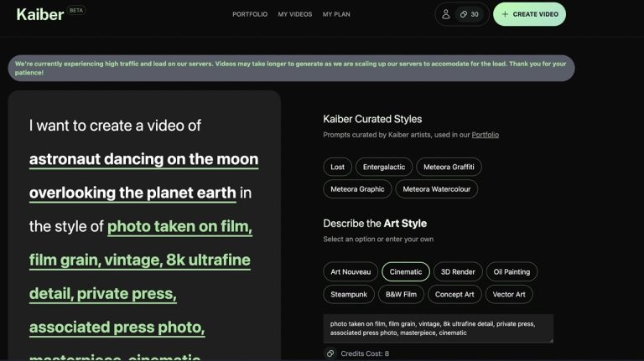644x361 pixels.
Task: Select the 3D Render art style
Action: 458,271
